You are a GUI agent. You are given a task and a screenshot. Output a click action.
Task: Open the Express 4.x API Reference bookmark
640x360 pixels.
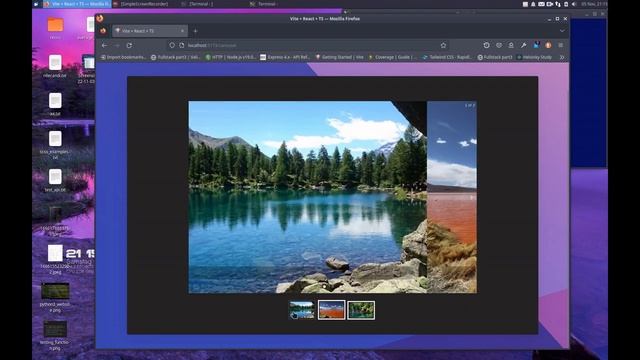285,57
